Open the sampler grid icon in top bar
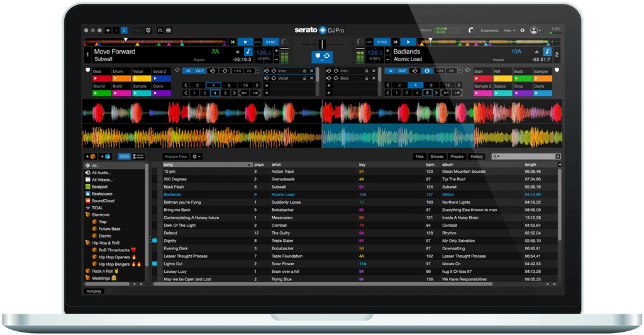 coord(169,30)
